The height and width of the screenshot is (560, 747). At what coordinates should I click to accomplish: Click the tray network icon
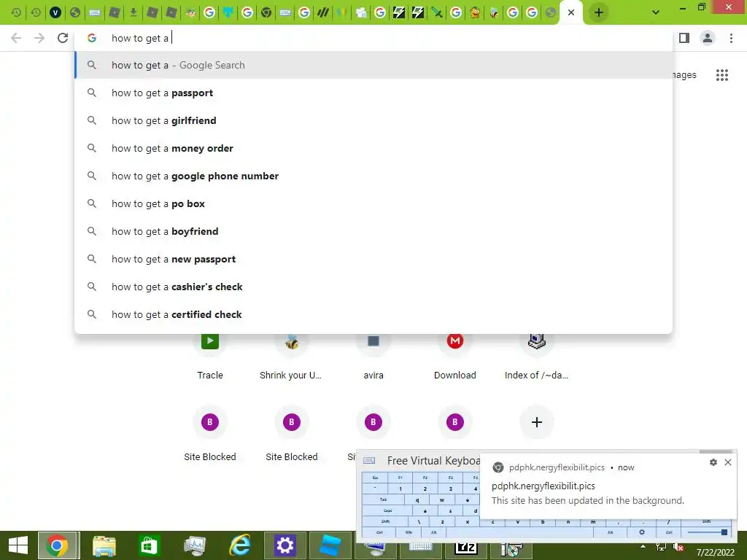click(x=661, y=547)
